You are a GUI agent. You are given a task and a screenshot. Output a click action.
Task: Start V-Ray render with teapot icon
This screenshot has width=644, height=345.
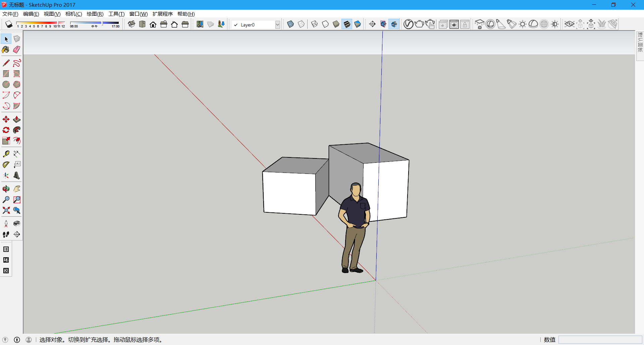419,24
